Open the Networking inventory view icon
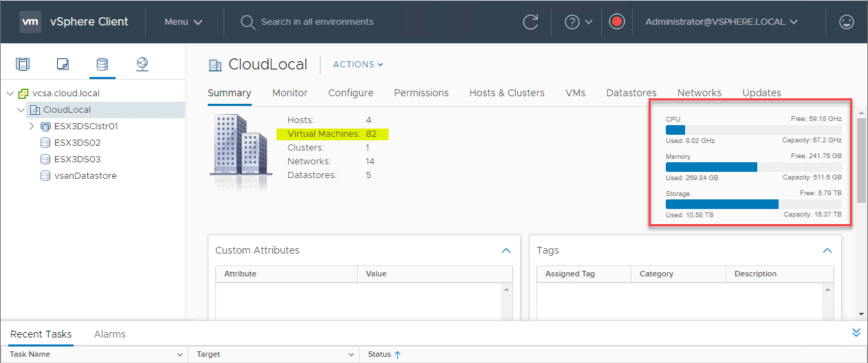Screen dimensions: 868x363 click(142, 65)
